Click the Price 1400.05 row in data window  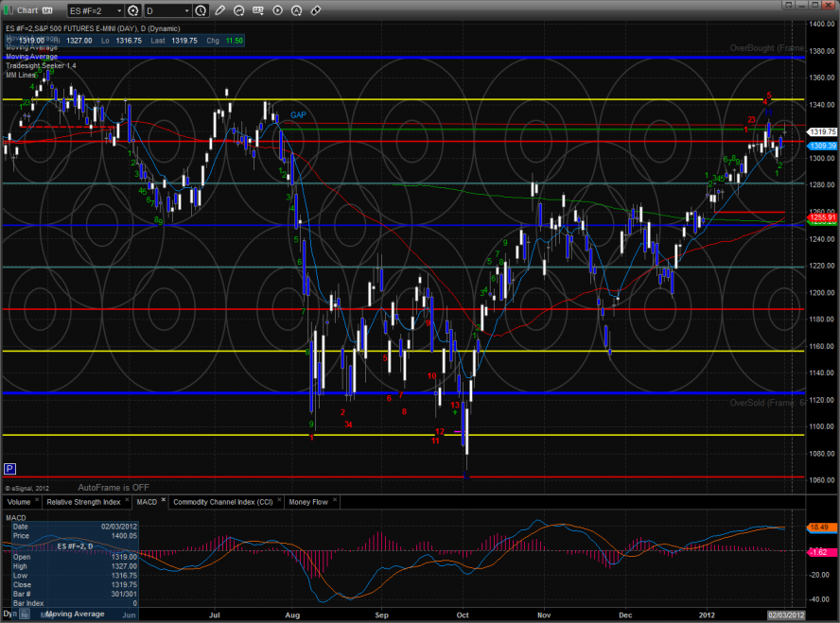tap(75, 536)
